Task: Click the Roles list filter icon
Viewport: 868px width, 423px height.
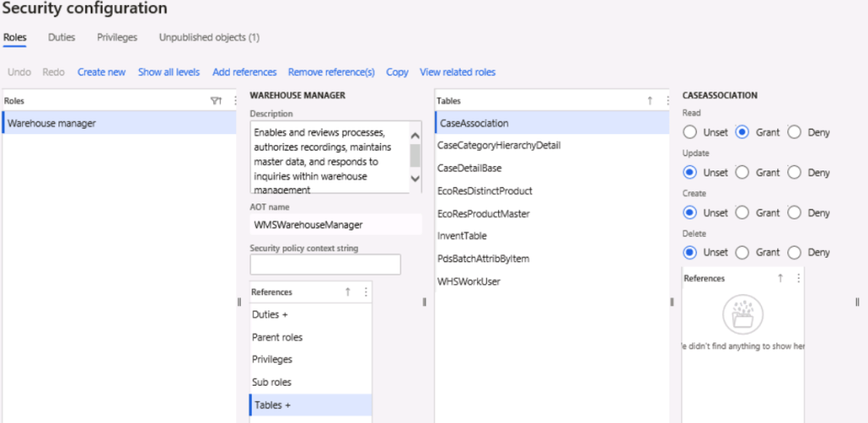Action: 215,101
